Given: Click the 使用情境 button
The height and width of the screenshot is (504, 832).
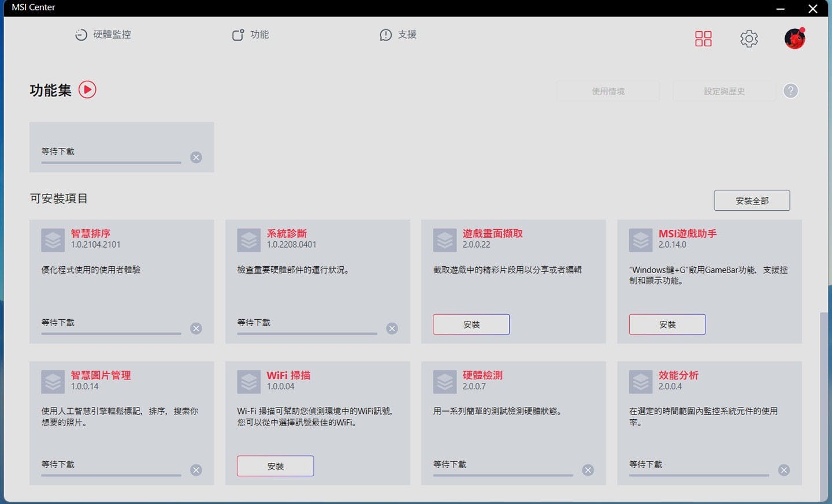Looking at the screenshot, I should pos(608,91).
